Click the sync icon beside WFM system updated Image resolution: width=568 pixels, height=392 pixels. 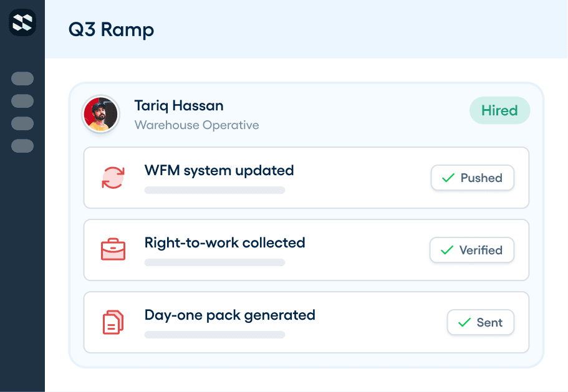(113, 178)
